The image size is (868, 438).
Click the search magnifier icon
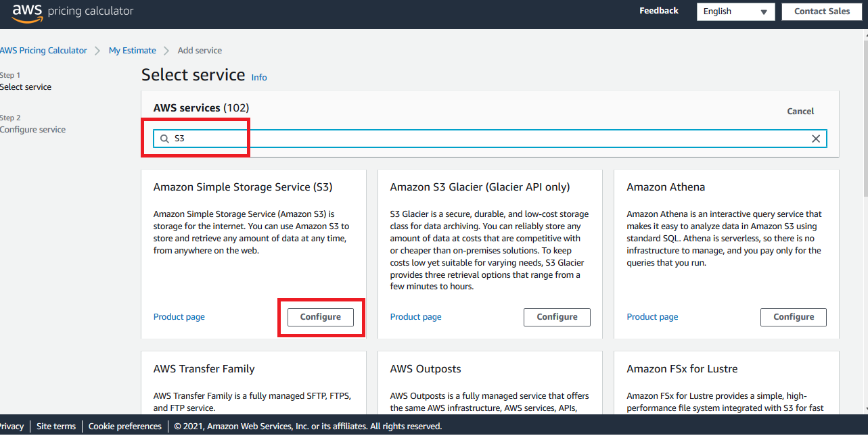click(164, 139)
